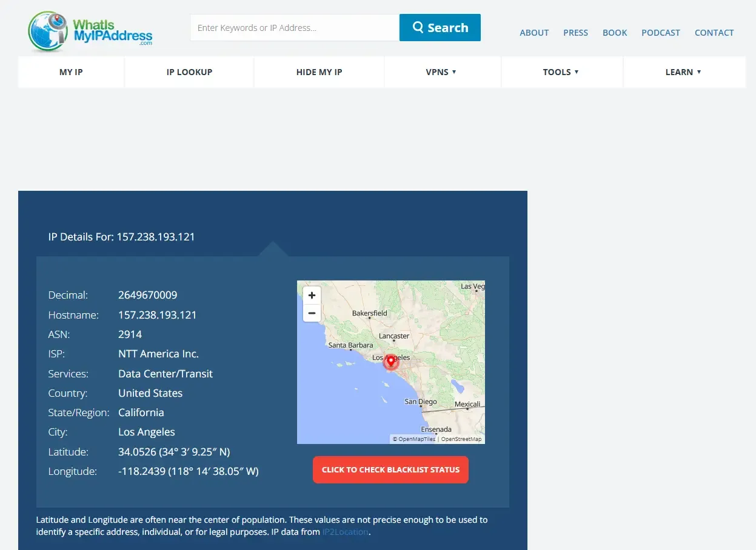756x550 pixels.
Task: Focus the keywords or IP address field
Action: [x=295, y=28]
